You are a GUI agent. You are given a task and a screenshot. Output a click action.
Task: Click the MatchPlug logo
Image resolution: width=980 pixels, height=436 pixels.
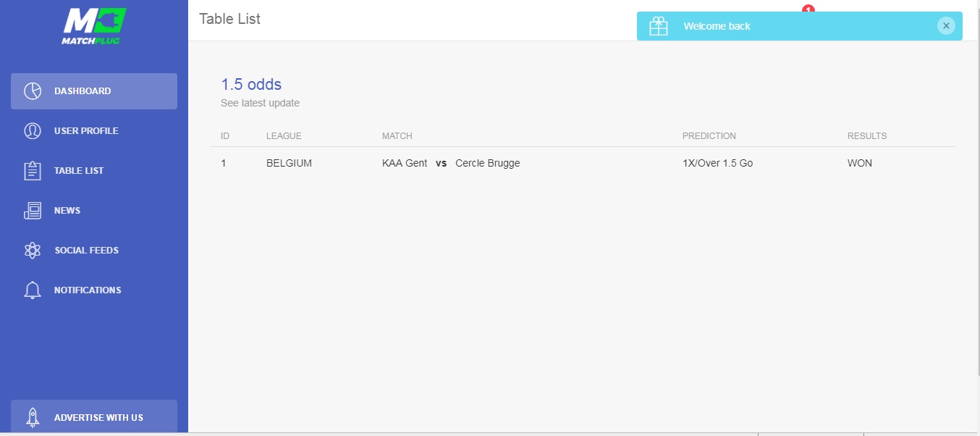coord(94,26)
